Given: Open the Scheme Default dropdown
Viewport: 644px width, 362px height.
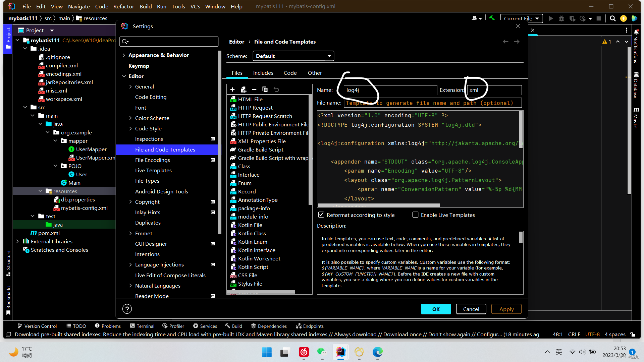Looking at the screenshot, I should 293,56.
